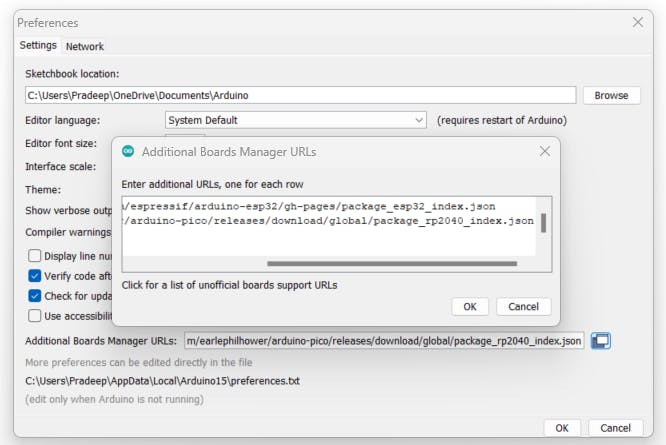
Task: Enable Use accessibility features checkbox
Action: pos(35,316)
